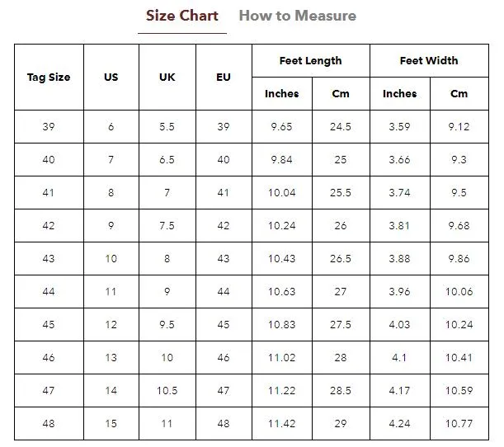Click the UK column header
Image resolution: width=504 pixels, height=447 pixels.
pyautogui.click(x=167, y=78)
